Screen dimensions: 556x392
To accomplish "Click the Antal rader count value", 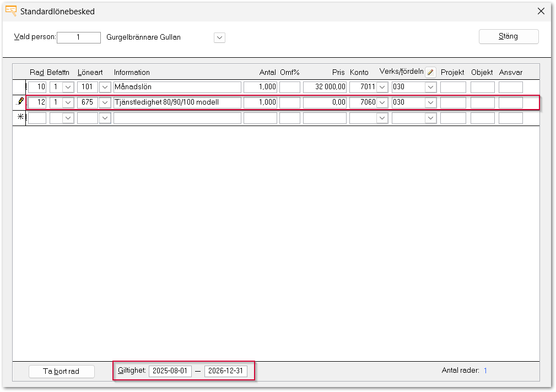I will coord(485,371).
